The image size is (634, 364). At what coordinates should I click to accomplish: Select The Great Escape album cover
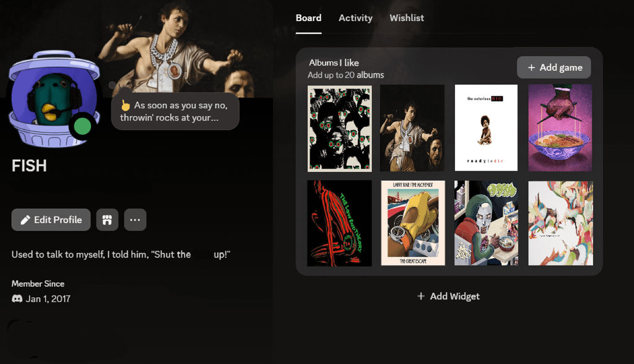pyautogui.click(x=413, y=223)
